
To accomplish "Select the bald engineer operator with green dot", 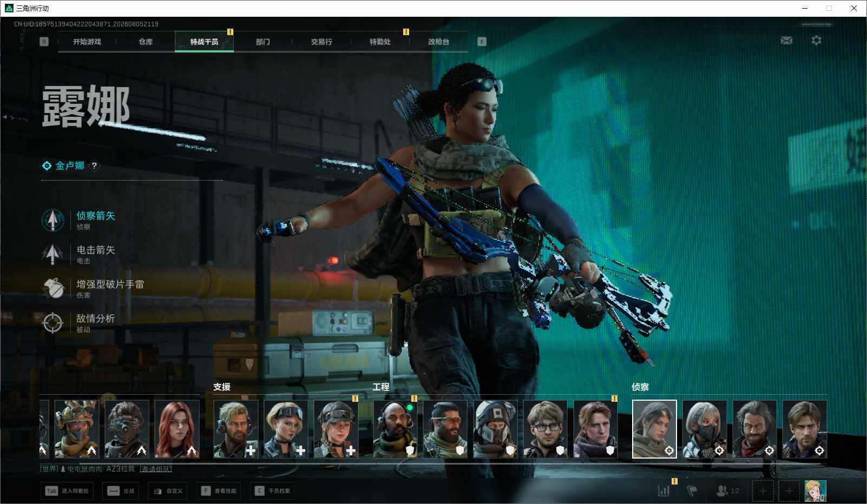I will [x=395, y=429].
